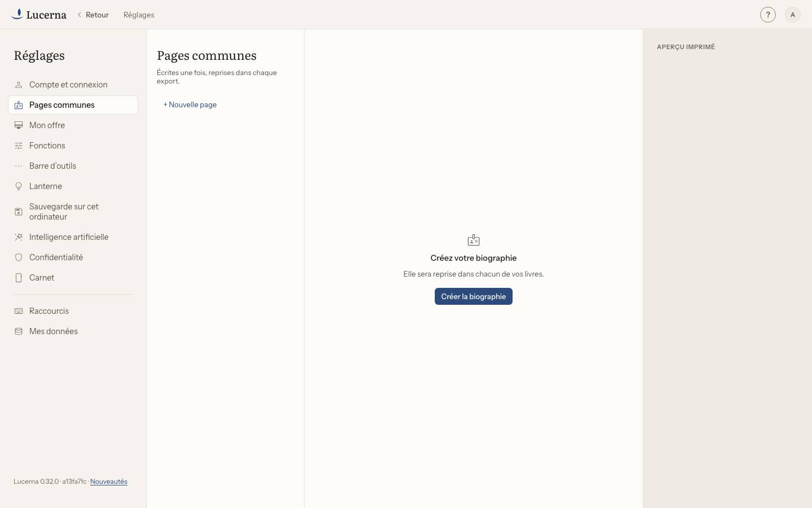Viewport: 812px width, 508px height.
Task: Open the Carnet section
Action: click(73, 278)
